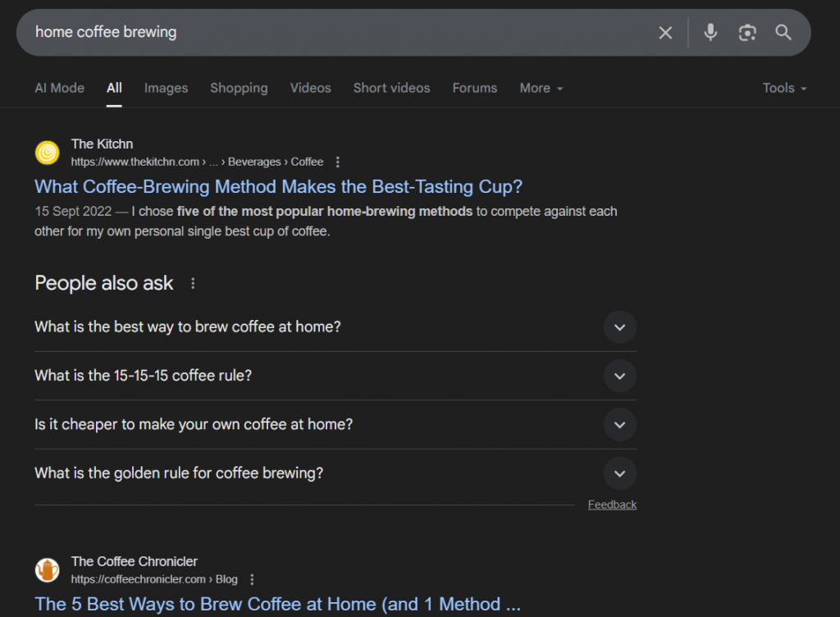The width and height of the screenshot is (840, 617).
Task: Click The Coffee Chronicler site favicon
Action: (x=47, y=570)
